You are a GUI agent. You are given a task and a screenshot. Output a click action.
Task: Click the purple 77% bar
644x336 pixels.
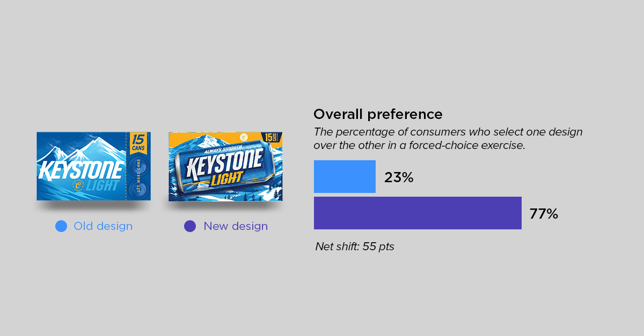(x=418, y=213)
